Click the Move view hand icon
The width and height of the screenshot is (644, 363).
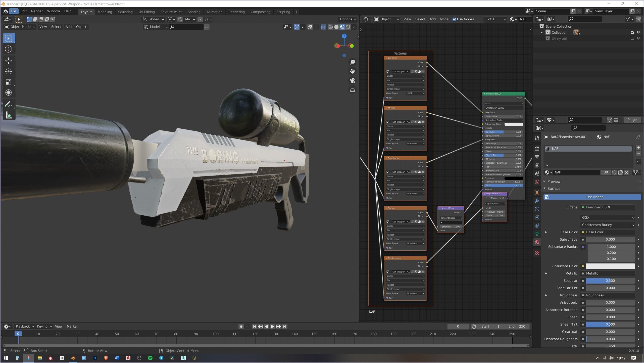(x=353, y=71)
